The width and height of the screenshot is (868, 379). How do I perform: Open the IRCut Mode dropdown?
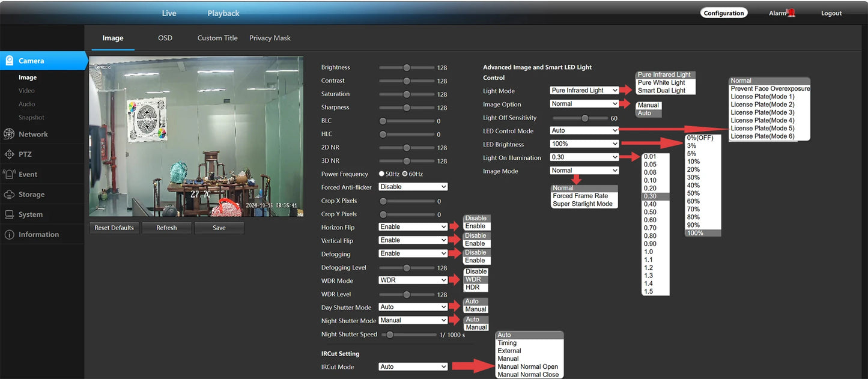[x=413, y=366]
